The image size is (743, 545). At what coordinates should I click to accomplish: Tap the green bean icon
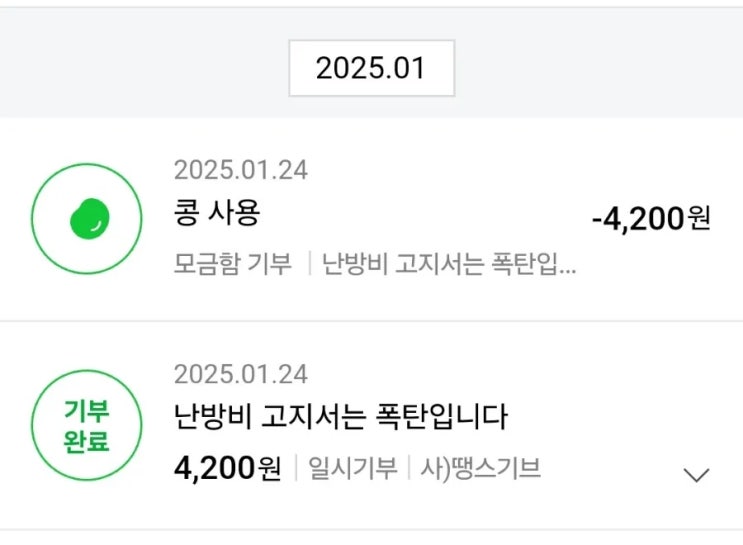pos(89,220)
